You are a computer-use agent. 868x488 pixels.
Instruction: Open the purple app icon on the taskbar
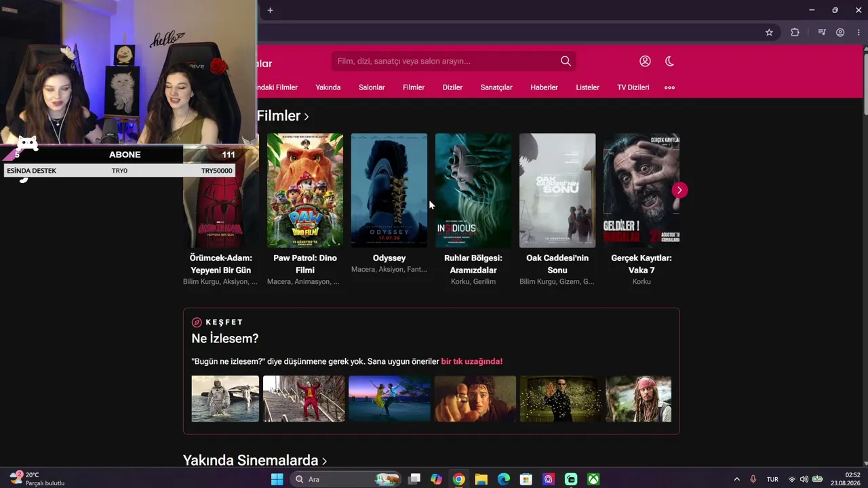pos(549,479)
